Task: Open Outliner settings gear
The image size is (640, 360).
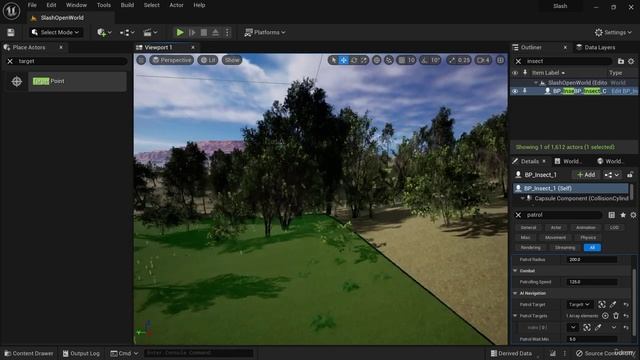Action: point(631,61)
